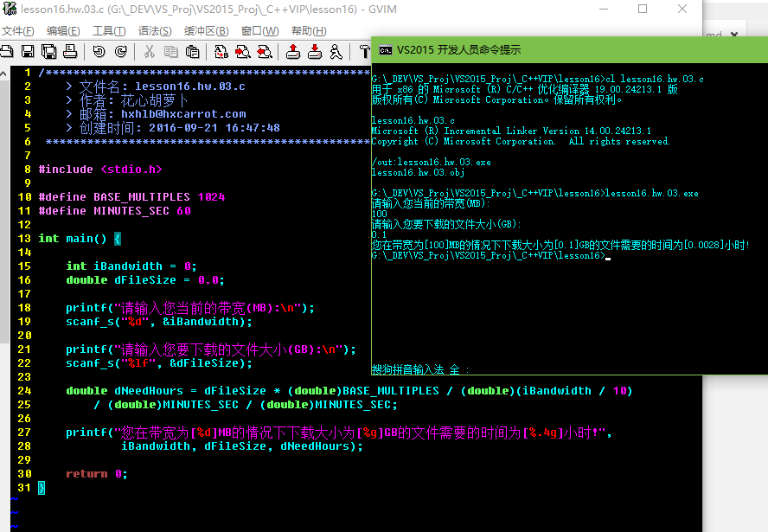Redo the last undone change

(118, 52)
